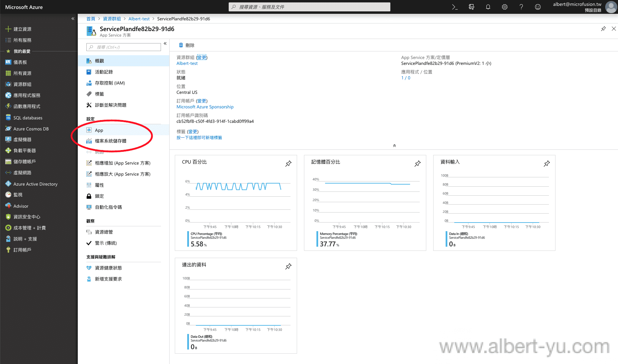Click the 虛擬機器 icon

click(8, 139)
